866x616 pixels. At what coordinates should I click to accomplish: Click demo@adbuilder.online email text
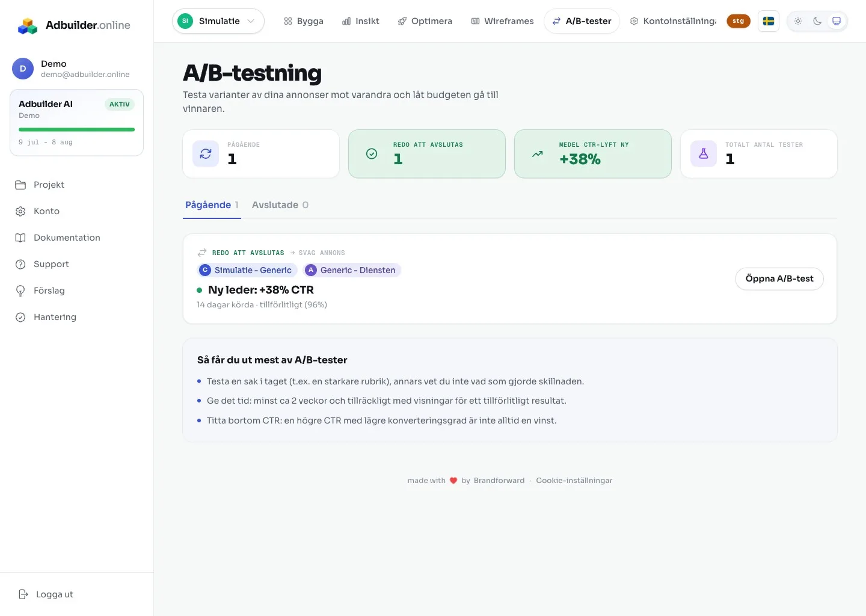click(85, 75)
